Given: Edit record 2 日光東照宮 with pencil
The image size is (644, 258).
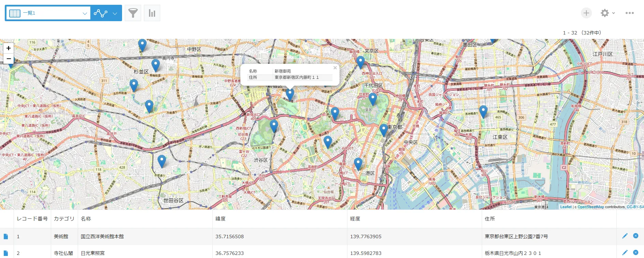Looking at the screenshot, I should [x=625, y=253].
